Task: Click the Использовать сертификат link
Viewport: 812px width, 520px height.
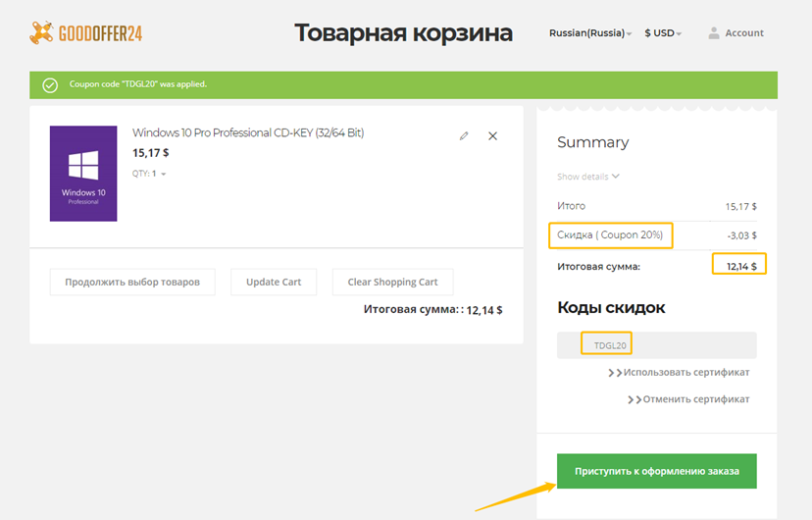Action: tap(685, 373)
